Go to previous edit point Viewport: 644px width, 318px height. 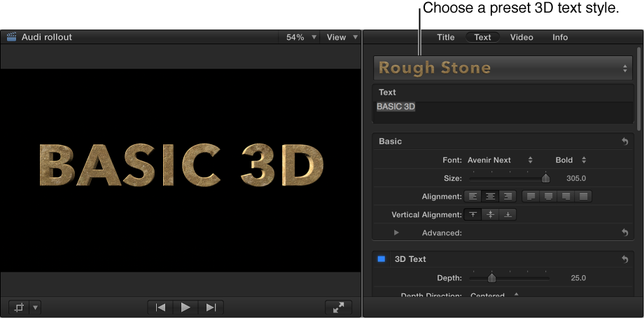(160, 307)
